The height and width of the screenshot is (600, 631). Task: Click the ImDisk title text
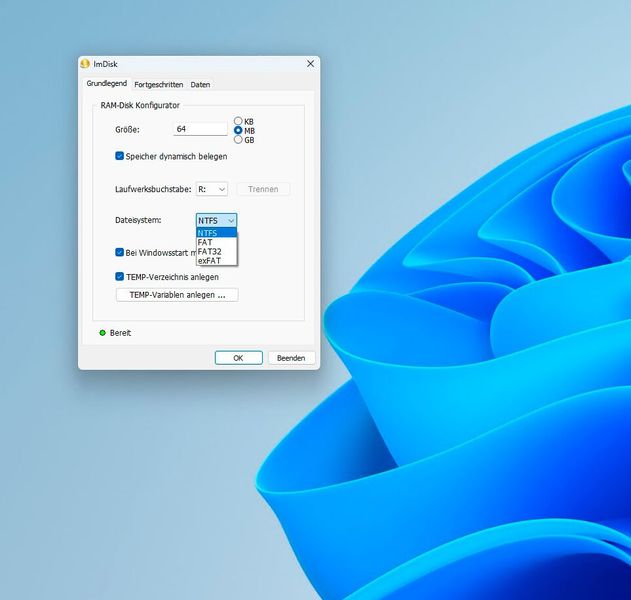[105, 64]
